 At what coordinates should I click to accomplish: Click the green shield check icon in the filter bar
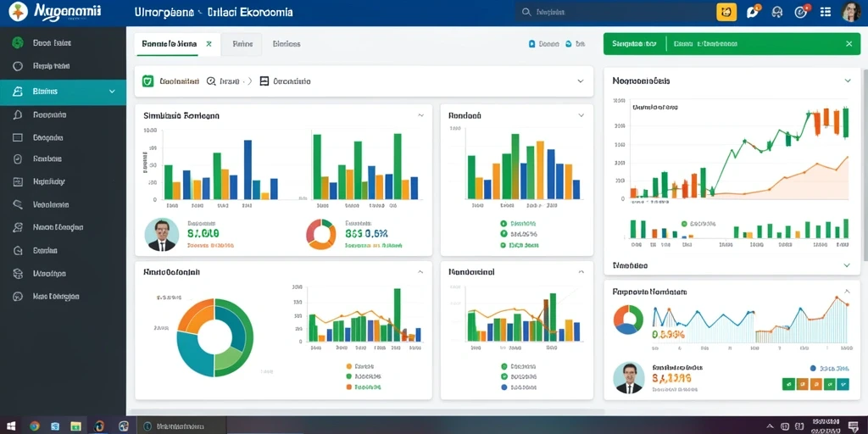[147, 81]
